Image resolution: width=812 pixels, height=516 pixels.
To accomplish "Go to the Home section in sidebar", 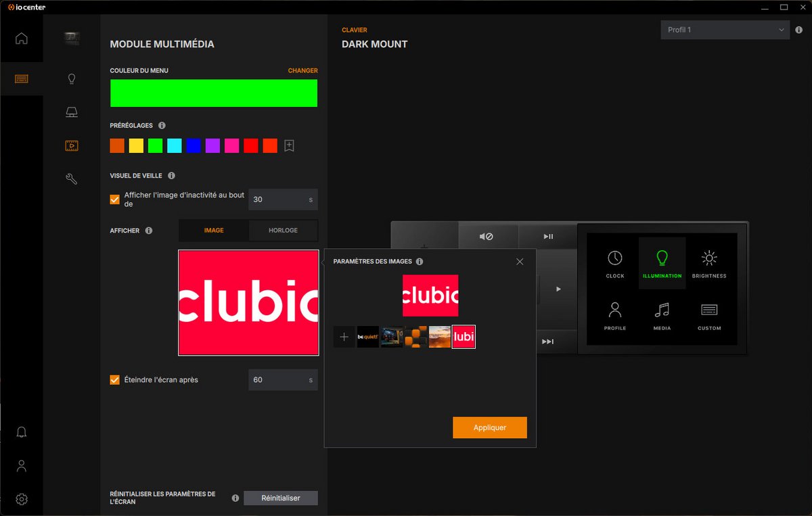I will click(x=22, y=39).
